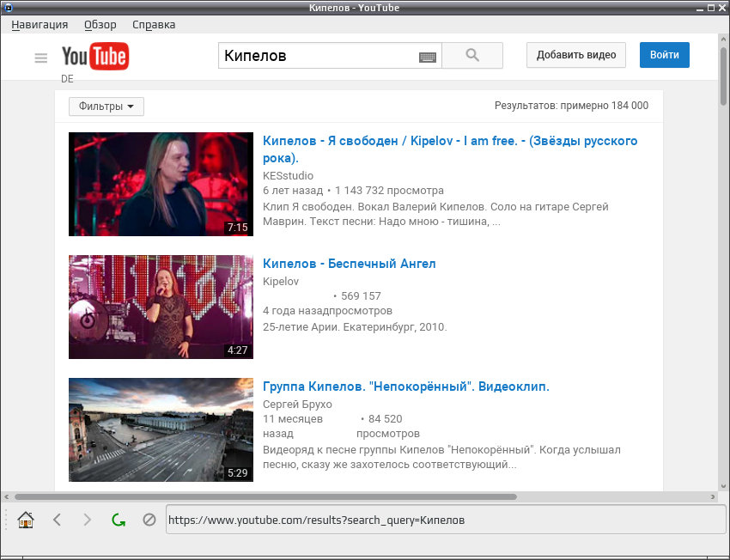Screen dimensions: 730x560
Task: Go to the home page with house icon
Action: [x=26, y=519]
